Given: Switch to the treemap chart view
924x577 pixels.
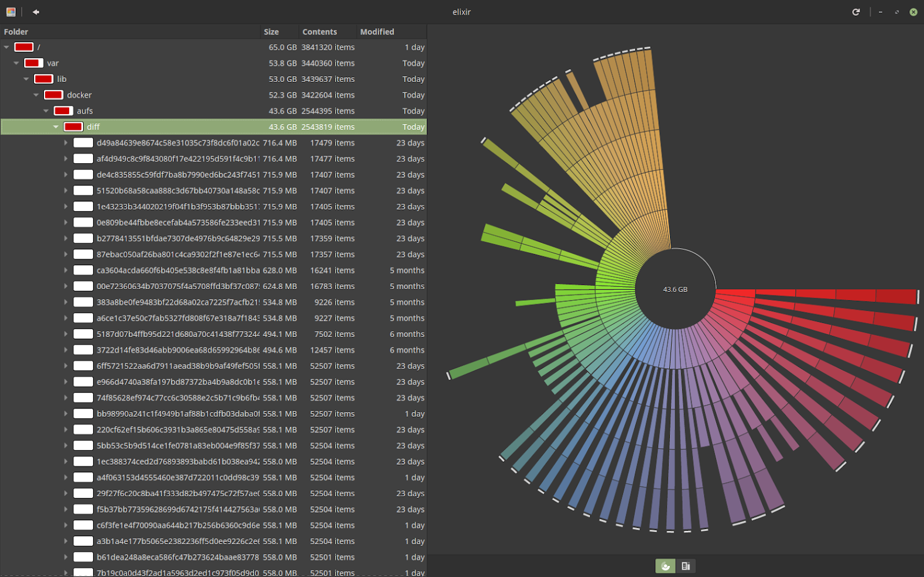Looking at the screenshot, I should pos(686,566).
